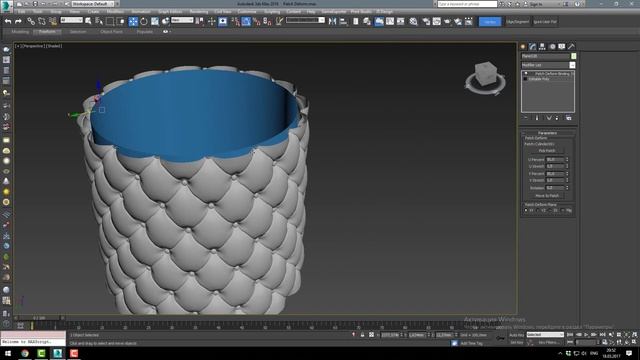Screen dimensions: 640x360
Task: Open the named selection sets dropdown
Action: pos(305,20)
